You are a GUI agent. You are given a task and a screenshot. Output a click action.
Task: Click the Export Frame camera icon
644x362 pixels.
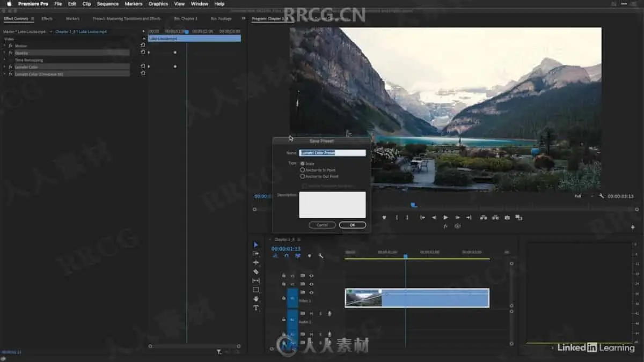click(507, 217)
